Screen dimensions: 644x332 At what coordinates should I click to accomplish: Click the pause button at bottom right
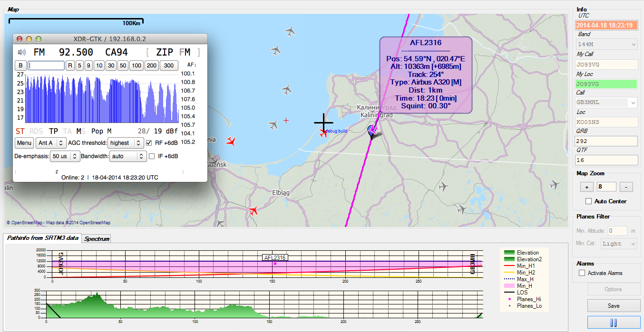point(613,323)
